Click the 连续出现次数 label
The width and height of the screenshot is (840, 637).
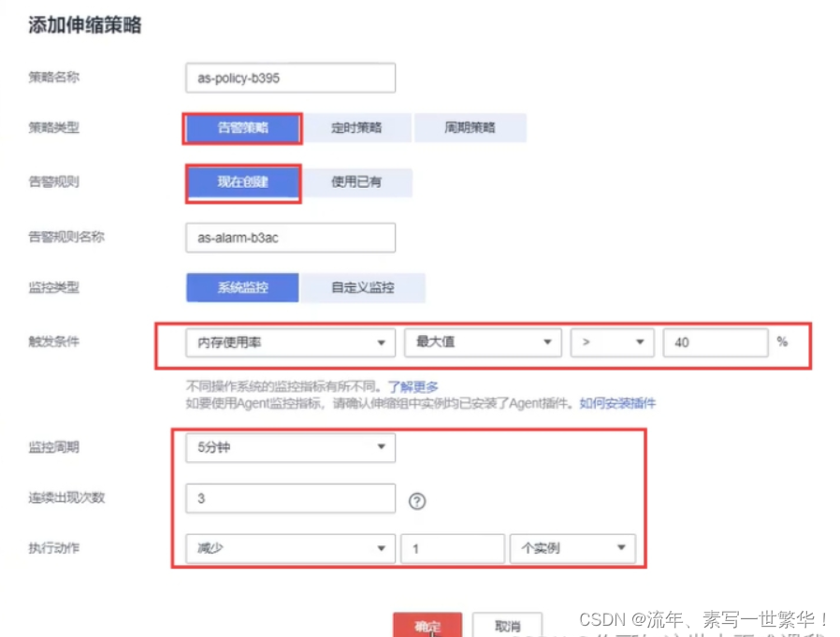[66, 498]
